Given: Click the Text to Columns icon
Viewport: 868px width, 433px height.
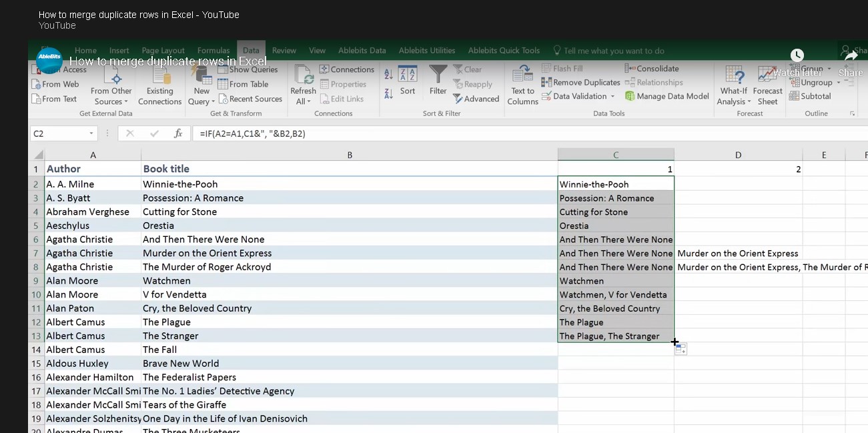Looking at the screenshot, I should (522, 74).
